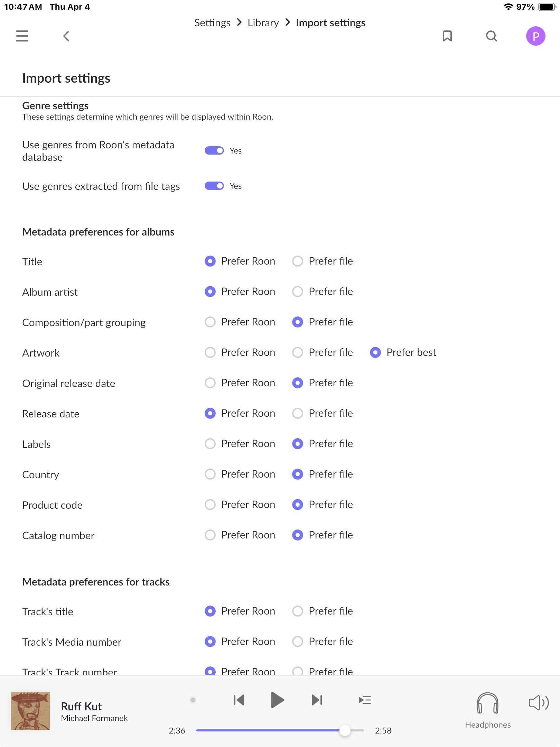Toggle Use genres extracted from file tags
560x747 pixels.
(x=214, y=186)
